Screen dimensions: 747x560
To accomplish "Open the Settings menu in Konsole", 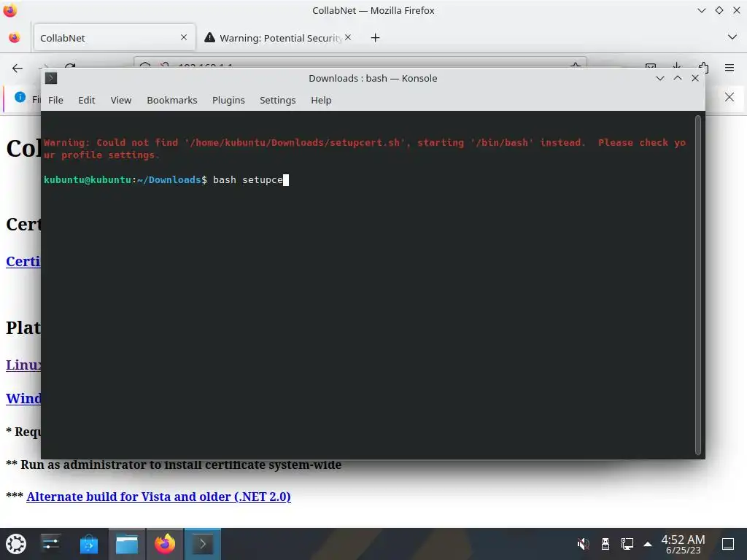I will pyautogui.click(x=277, y=100).
